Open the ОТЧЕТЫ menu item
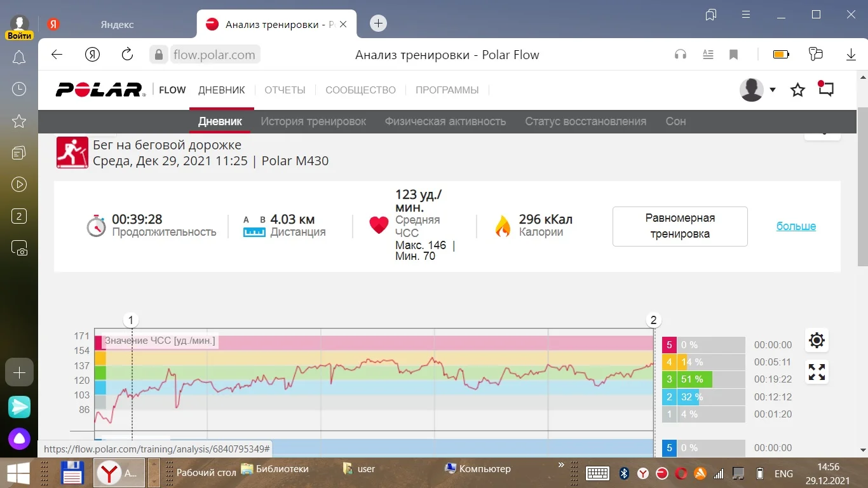Image resolution: width=868 pixels, height=488 pixels. (285, 90)
